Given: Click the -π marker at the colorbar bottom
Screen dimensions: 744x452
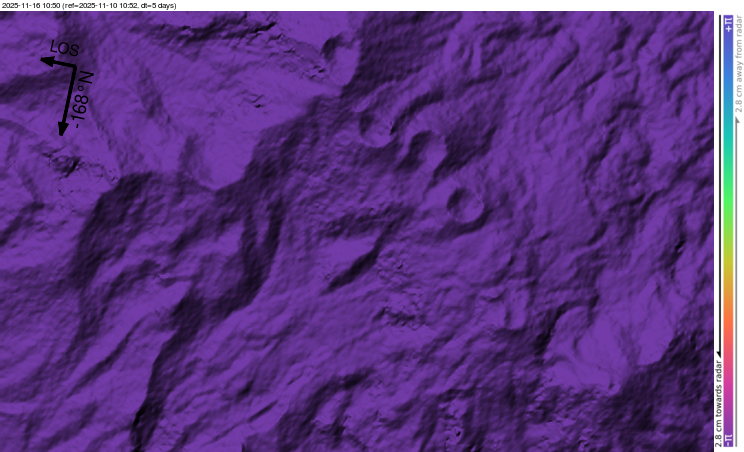Looking at the screenshot, I should [x=728, y=439].
